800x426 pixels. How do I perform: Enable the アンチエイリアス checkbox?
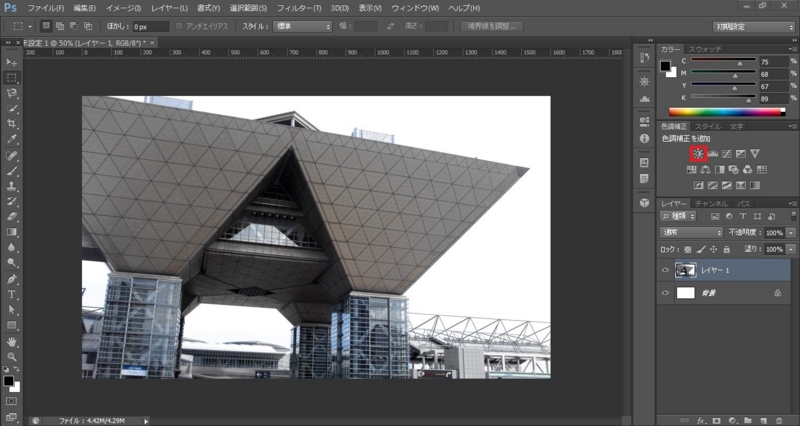pyautogui.click(x=180, y=25)
